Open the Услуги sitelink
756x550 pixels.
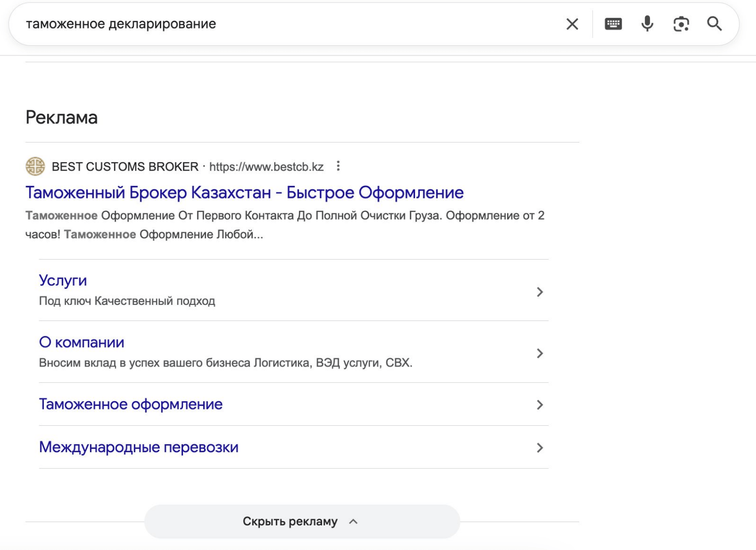pos(63,280)
